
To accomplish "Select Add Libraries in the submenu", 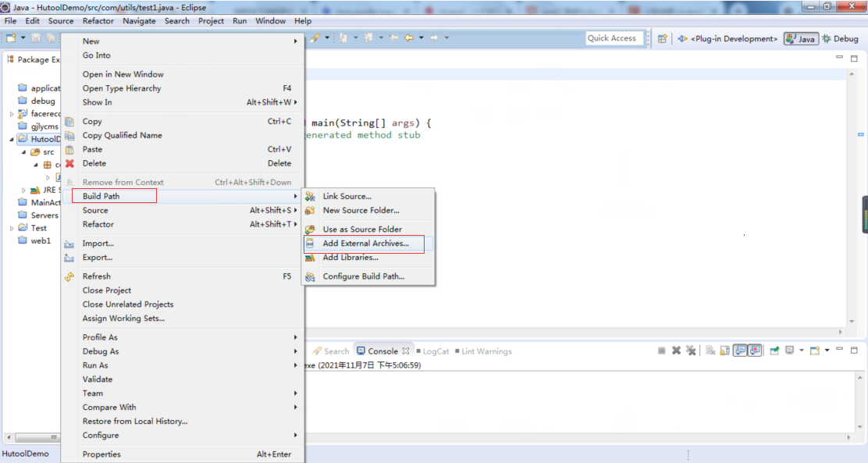I will [368, 257].
